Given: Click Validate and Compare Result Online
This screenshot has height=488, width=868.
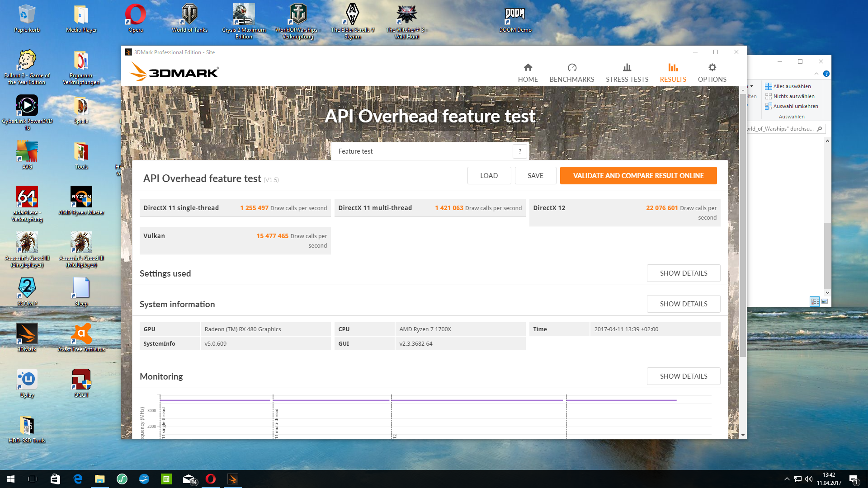Looking at the screenshot, I should [638, 176].
